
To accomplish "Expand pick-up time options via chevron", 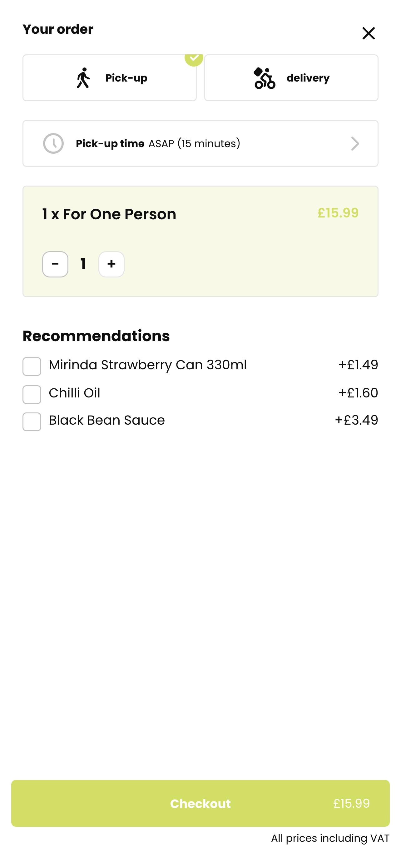I will pyautogui.click(x=355, y=143).
